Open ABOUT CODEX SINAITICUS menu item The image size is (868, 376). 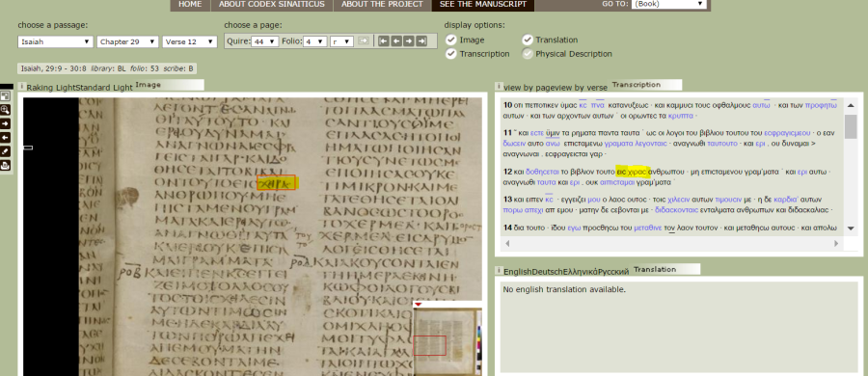click(272, 5)
